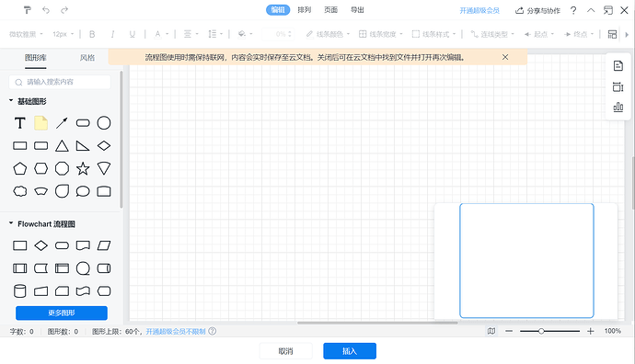Click the 更多图形 button
Image resolution: width=635 pixels, height=364 pixels.
coord(62,313)
